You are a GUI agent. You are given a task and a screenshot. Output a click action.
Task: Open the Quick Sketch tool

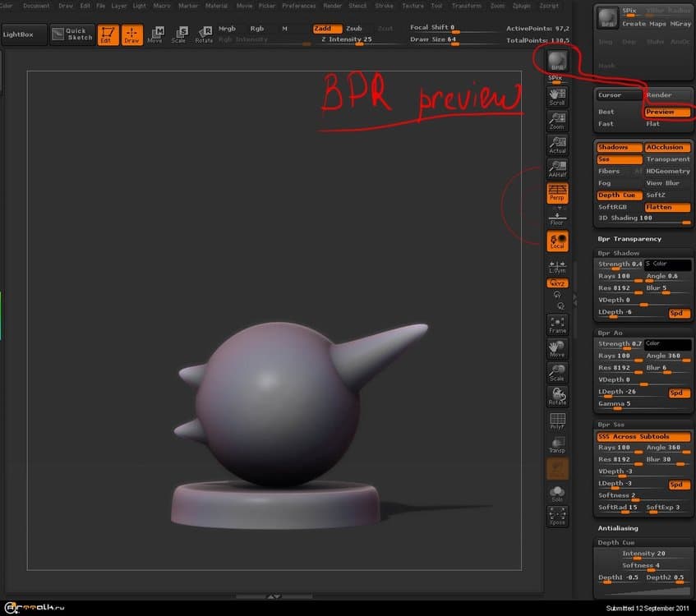point(72,34)
